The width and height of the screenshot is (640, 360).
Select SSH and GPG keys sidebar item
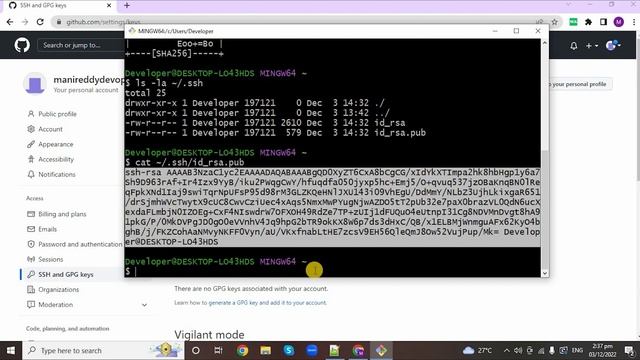tap(66, 274)
